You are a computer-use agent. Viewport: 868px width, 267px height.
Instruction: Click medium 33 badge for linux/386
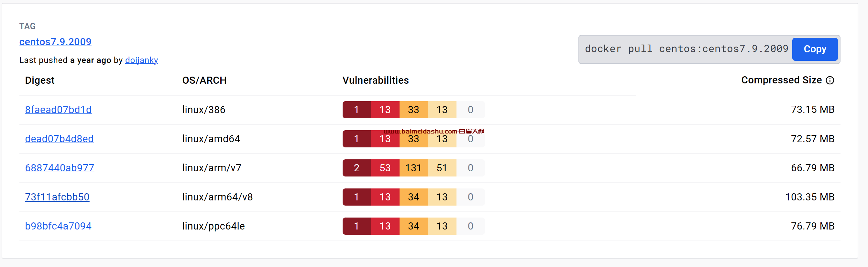(413, 110)
